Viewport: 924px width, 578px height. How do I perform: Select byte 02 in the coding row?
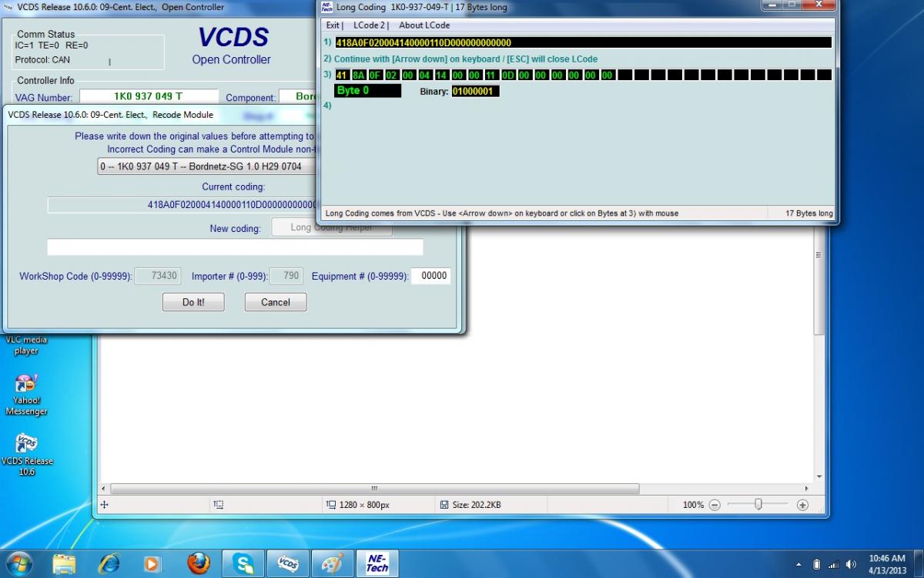click(x=391, y=75)
